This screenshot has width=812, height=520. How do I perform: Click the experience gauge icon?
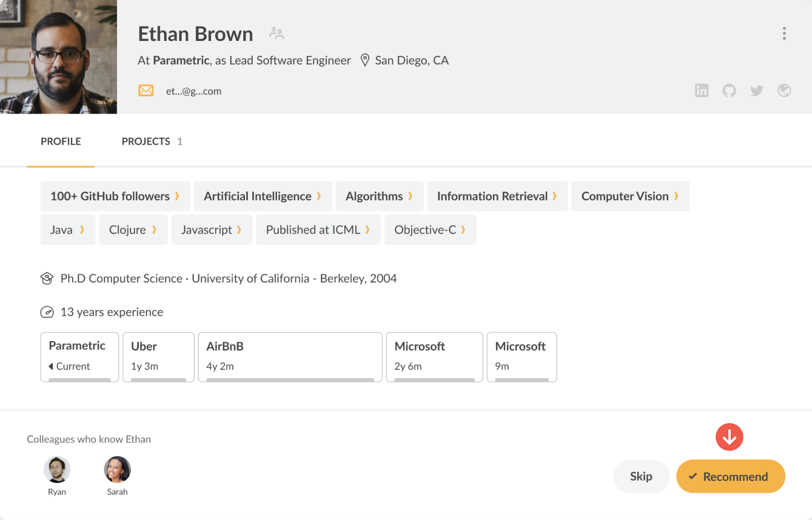pyautogui.click(x=47, y=312)
